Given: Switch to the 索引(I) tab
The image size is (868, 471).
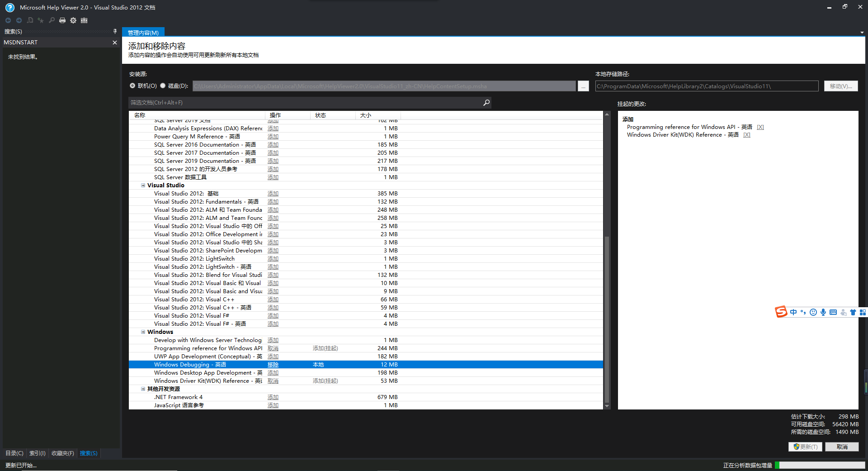Looking at the screenshot, I should [x=37, y=453].
